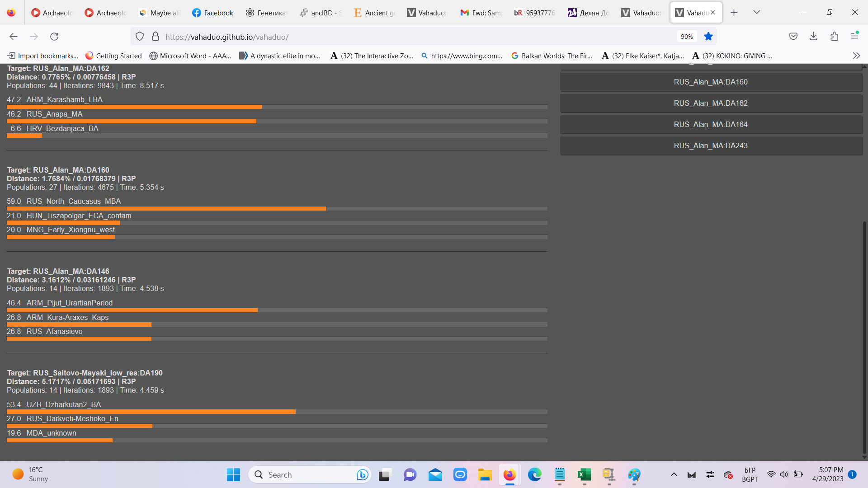Open a new tab with plus button
868x488 pixels.
click(x=734, y=13)
